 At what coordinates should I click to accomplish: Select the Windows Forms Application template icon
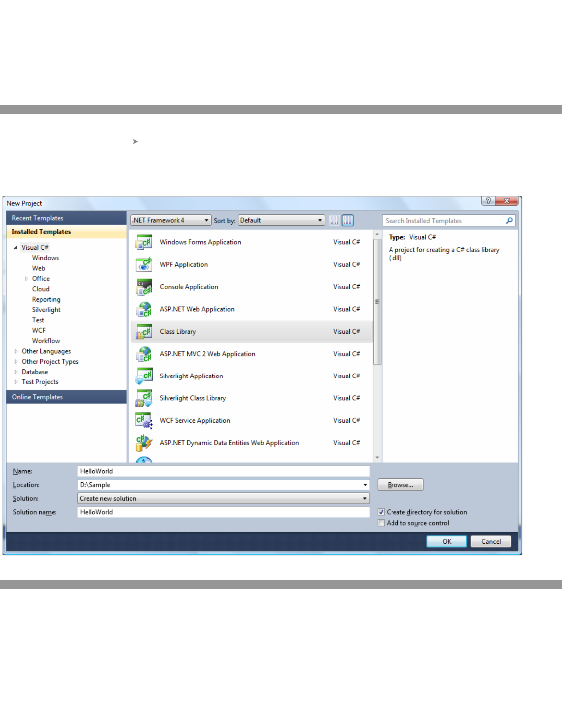[x=144, y=242]
